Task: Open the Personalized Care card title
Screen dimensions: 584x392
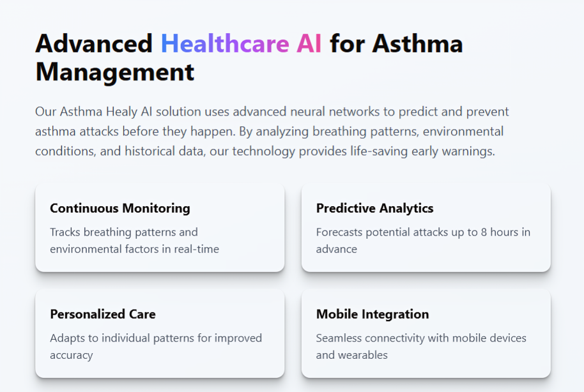Action: coord(103,314)
